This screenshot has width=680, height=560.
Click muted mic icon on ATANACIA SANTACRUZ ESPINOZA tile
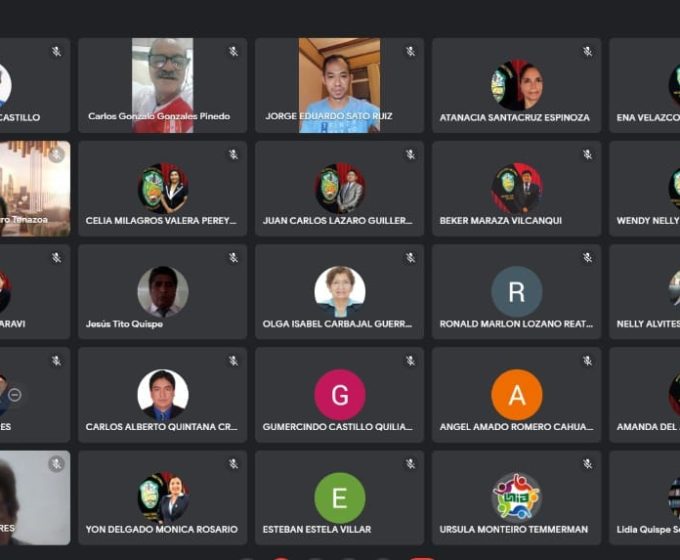(x=587, y=52)
